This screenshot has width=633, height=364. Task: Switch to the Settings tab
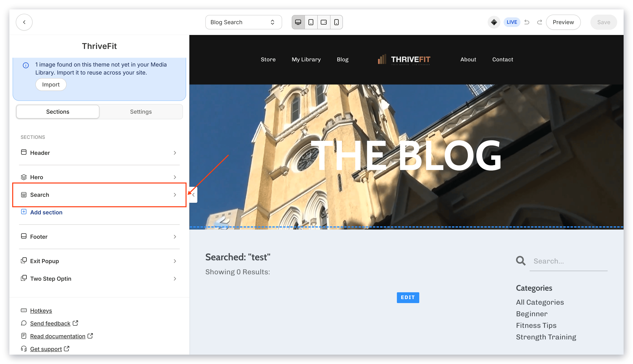coord(141,111)
